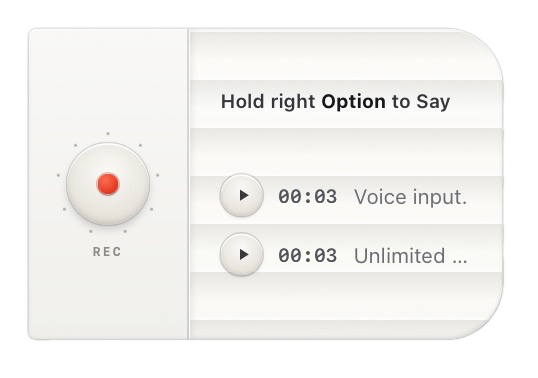Click the 00:03 duration of 'Voice input.'
This screenshot has width=538, height=378.
(x=307, y=197)
